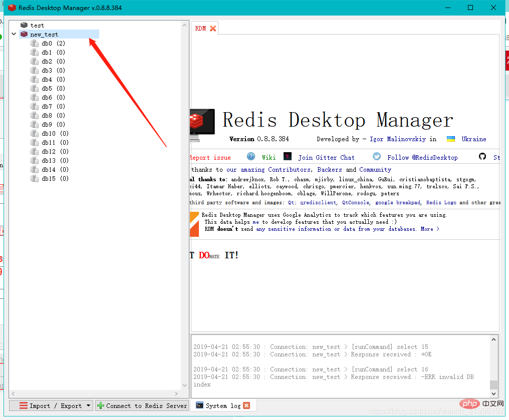Image resolution: width=509 pixels, height=420 pixels.
Task: Click the new_test connection server icon
Action: [x=24, y=34]
